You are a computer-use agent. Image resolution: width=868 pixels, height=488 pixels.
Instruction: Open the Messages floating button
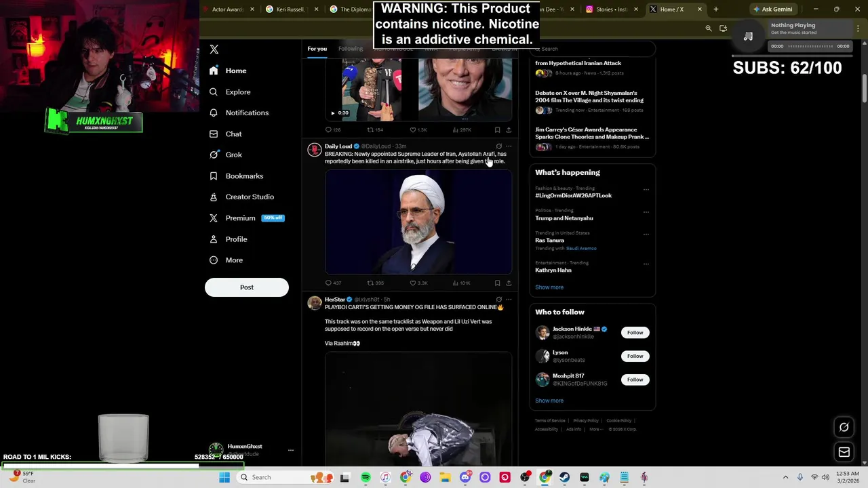pos(844,452)
